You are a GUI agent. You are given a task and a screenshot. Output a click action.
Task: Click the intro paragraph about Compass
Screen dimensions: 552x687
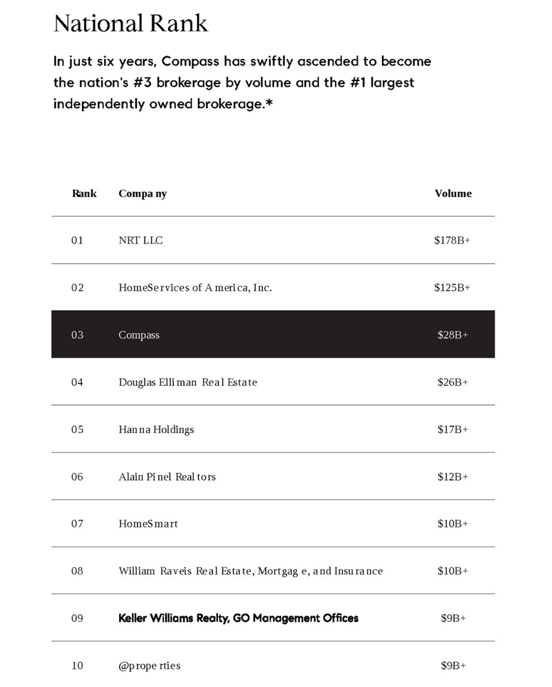(242, 82)
